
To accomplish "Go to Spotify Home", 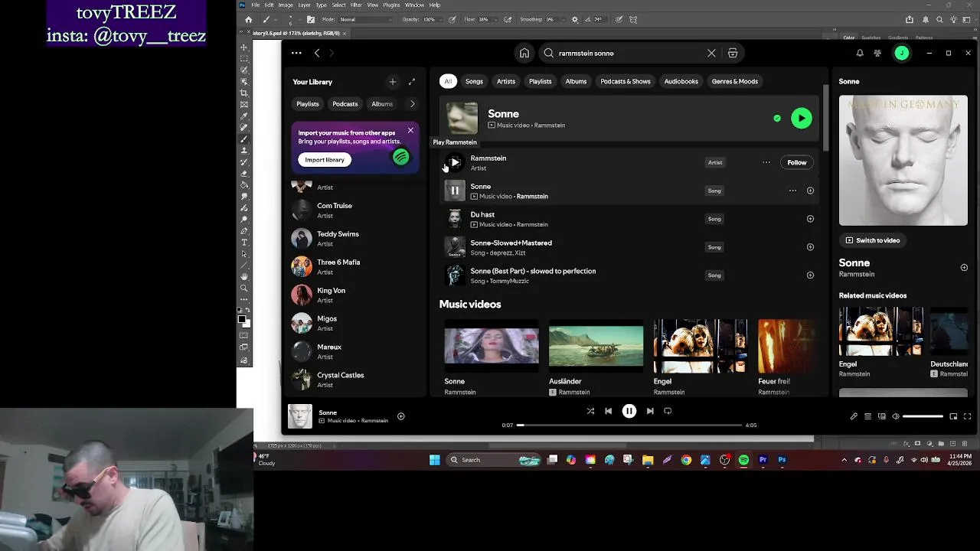I will (524, 54).
